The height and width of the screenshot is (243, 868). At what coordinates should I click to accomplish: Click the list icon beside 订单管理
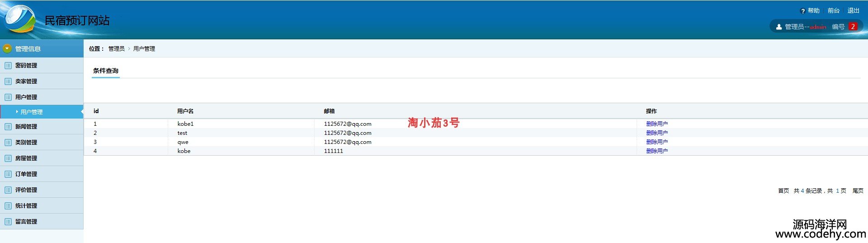tap(8, 174)
